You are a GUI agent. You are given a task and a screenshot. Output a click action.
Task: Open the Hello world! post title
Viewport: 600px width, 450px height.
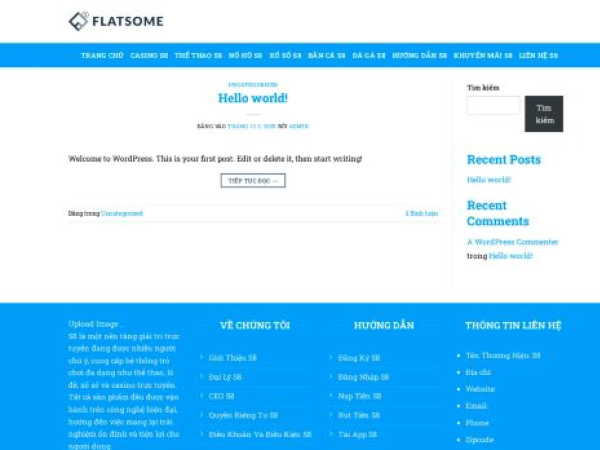tap(253, 98)
